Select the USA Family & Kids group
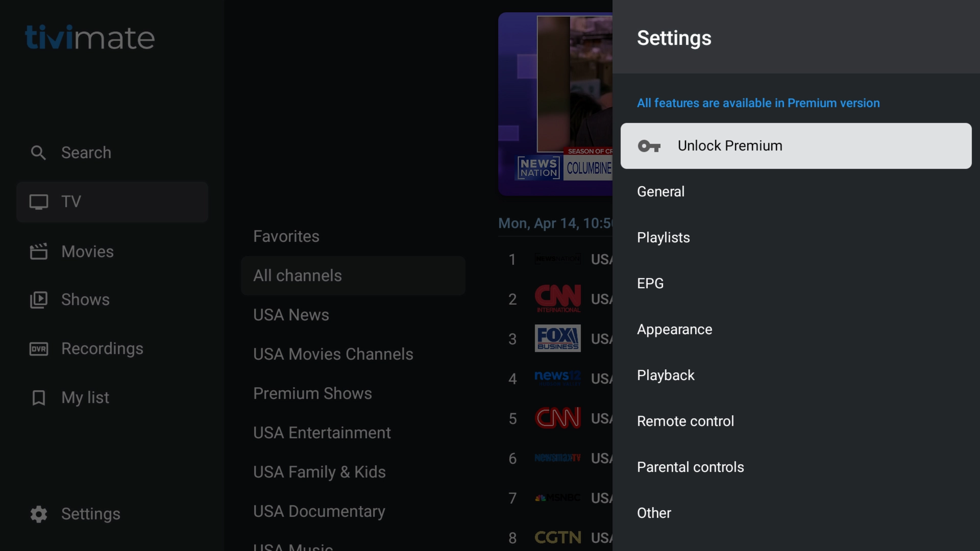This screenshot has height=551, width=980. pyautogui.click(x=353, y=472)
